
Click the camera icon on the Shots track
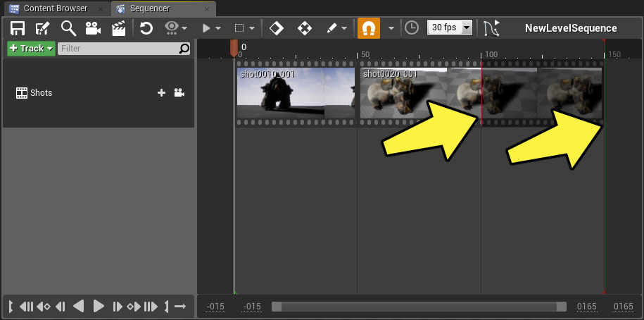[179, 93]
